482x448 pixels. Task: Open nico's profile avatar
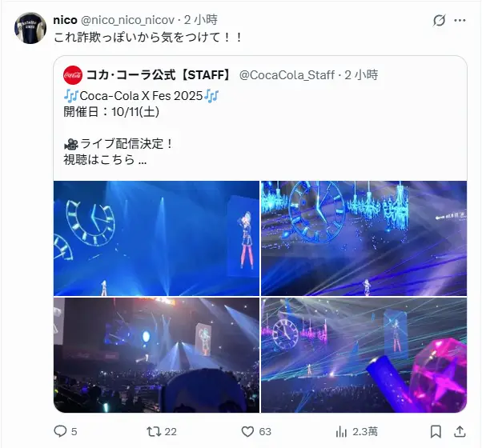click(x=30, y=28)
